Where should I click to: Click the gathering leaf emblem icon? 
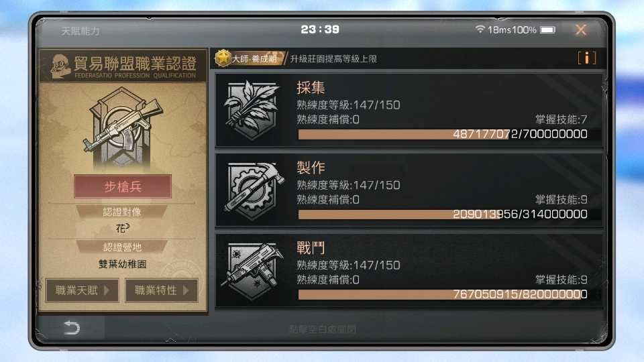[252, 110]
